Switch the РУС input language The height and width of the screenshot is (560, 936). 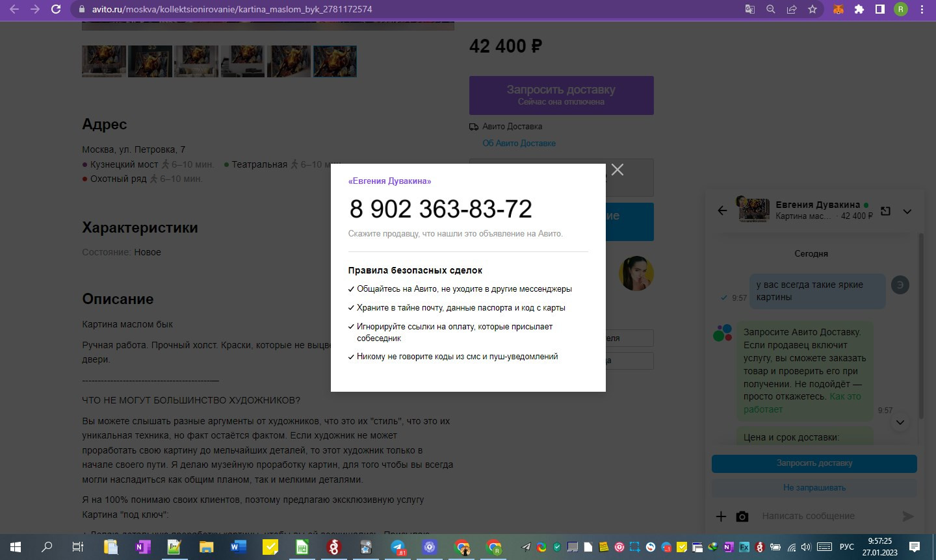pos(846,547)
